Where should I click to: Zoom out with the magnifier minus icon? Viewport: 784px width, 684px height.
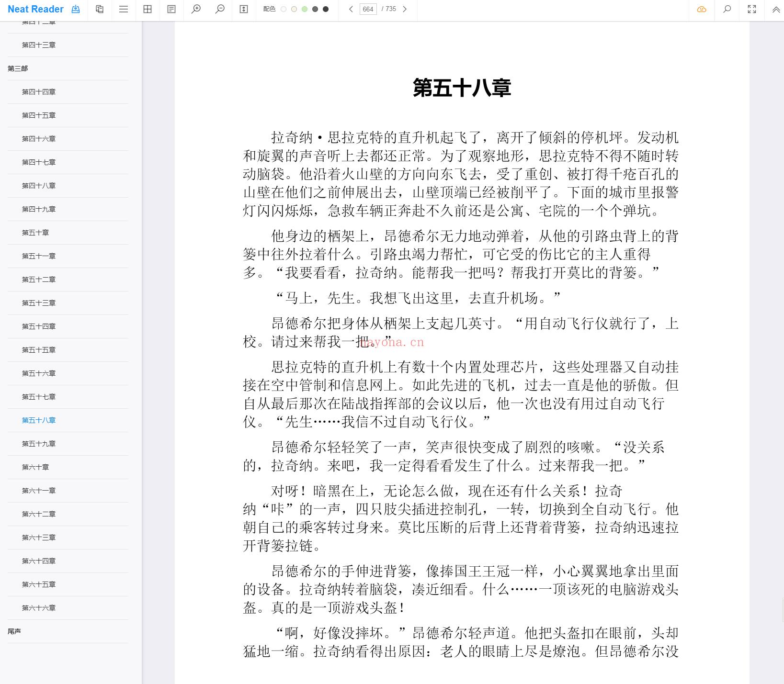220,9
